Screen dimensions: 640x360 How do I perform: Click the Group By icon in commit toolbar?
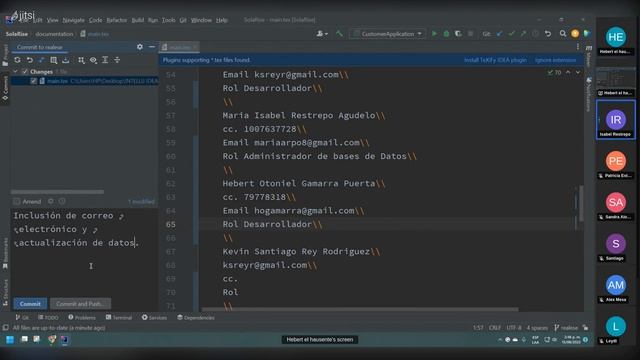tap(81, 60)
